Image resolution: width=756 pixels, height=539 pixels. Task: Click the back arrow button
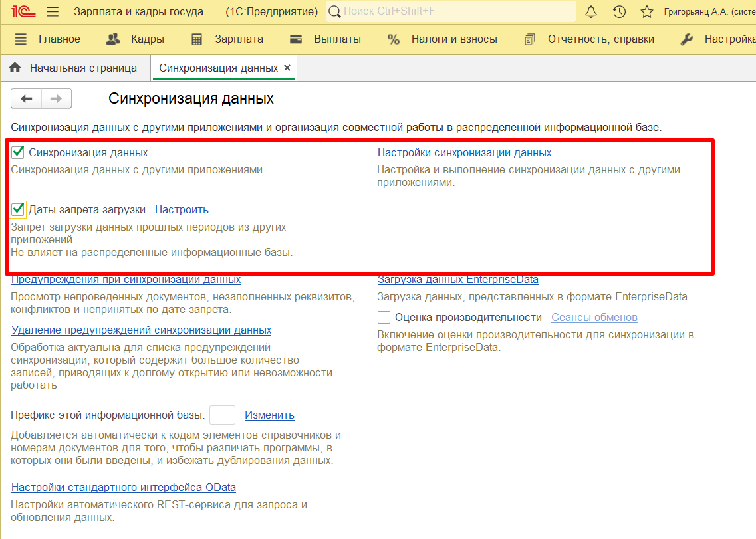point(27,99)
